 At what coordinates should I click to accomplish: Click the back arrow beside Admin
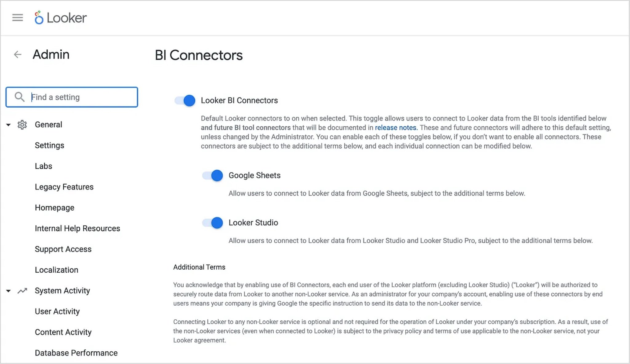point(18,55)
